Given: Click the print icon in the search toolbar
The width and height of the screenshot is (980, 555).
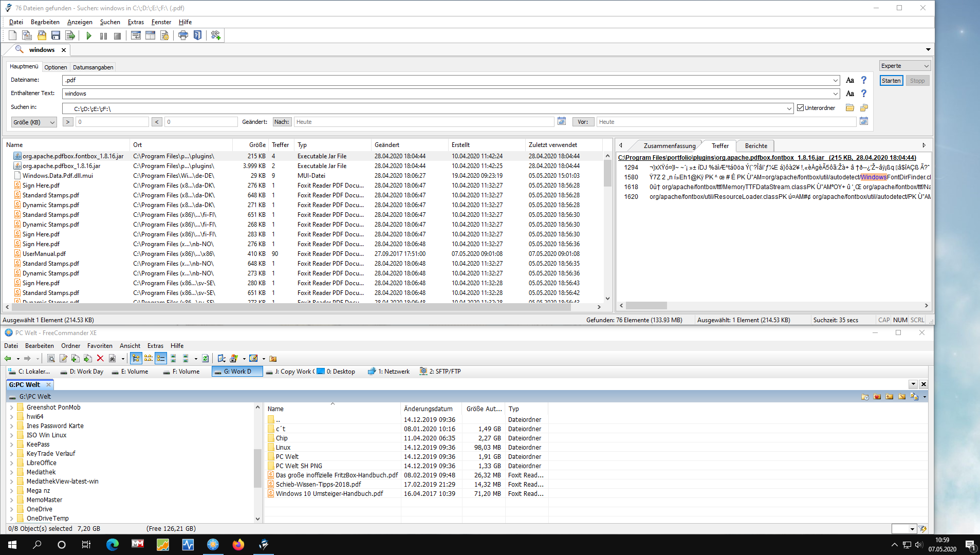Looking at the screenshot, I should tap(183, 35).
